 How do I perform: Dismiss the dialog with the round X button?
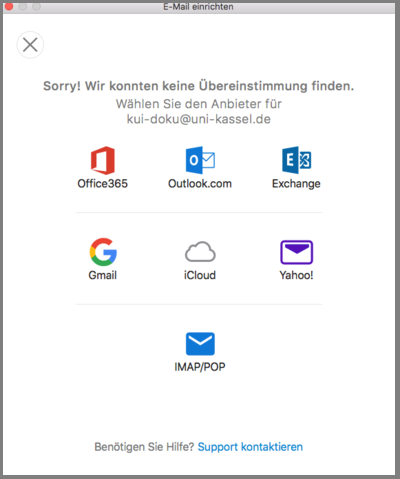[x=30, y=45]
